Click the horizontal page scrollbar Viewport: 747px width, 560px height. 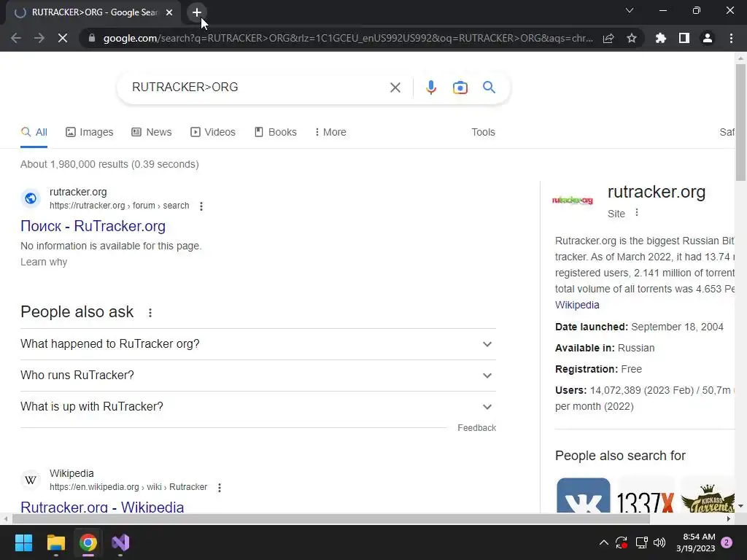pos(331,518)
